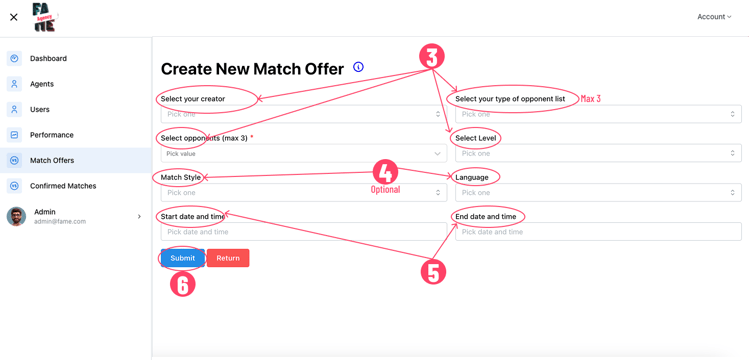Screen dimensions: 749x360
Task: Open the Select your creator dropdown
Action: [x=304, y=114]
